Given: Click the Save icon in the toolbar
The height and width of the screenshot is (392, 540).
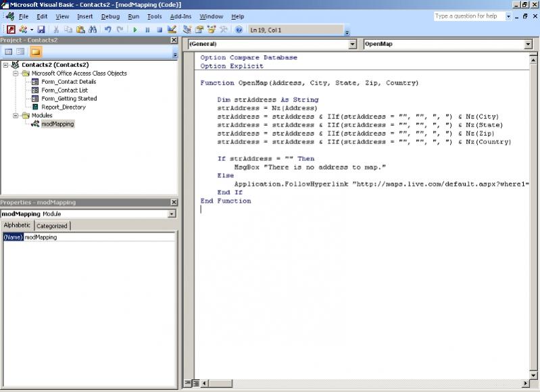Looking at the screenshot, I should pos(41,30).
